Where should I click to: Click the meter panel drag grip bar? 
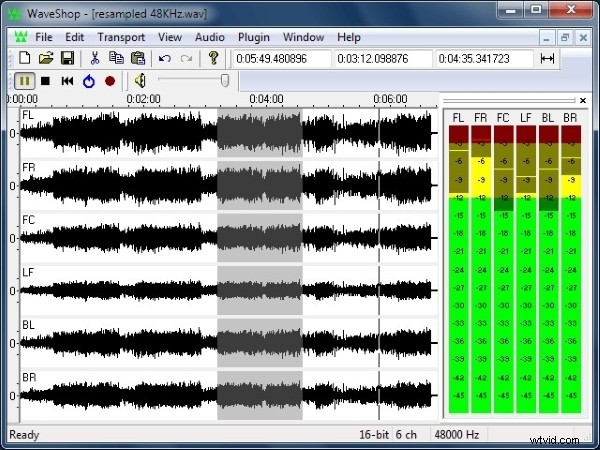coord(509,100)
